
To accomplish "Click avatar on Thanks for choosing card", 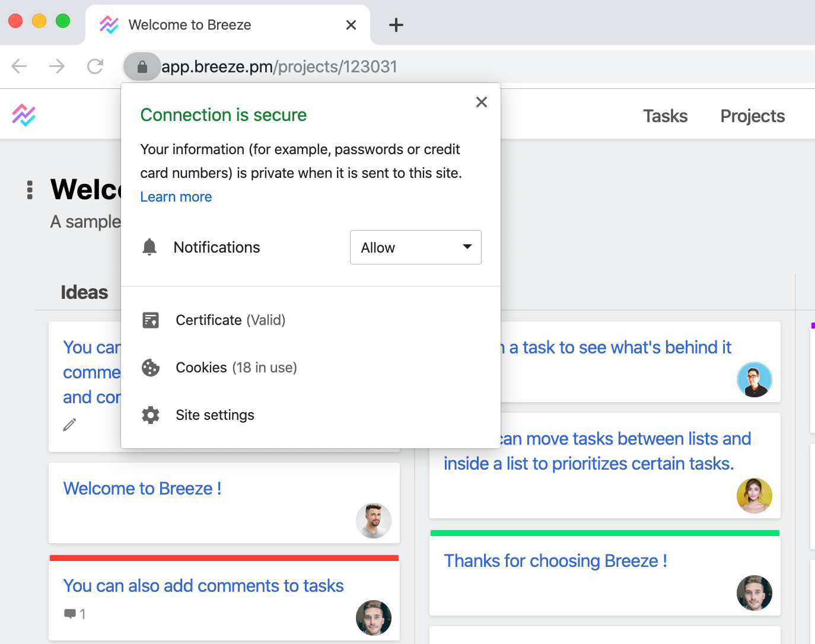I will [x=754, y=593].
